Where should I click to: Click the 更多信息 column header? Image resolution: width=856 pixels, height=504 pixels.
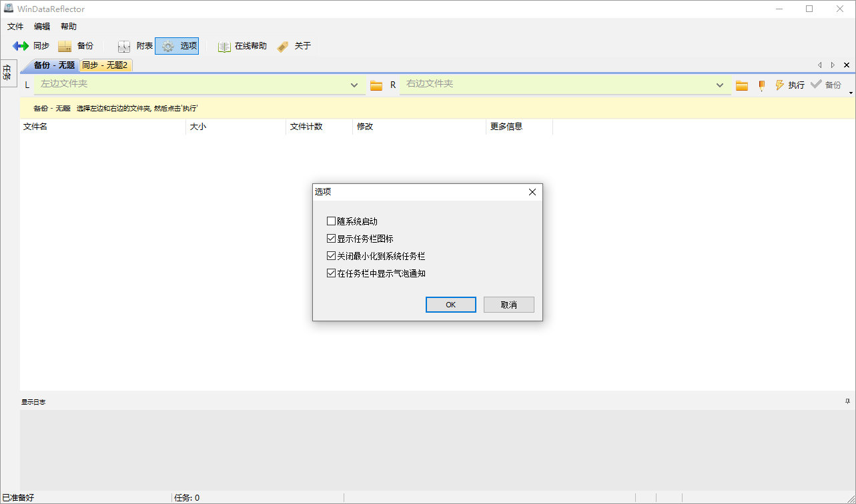tap(520, 127)
